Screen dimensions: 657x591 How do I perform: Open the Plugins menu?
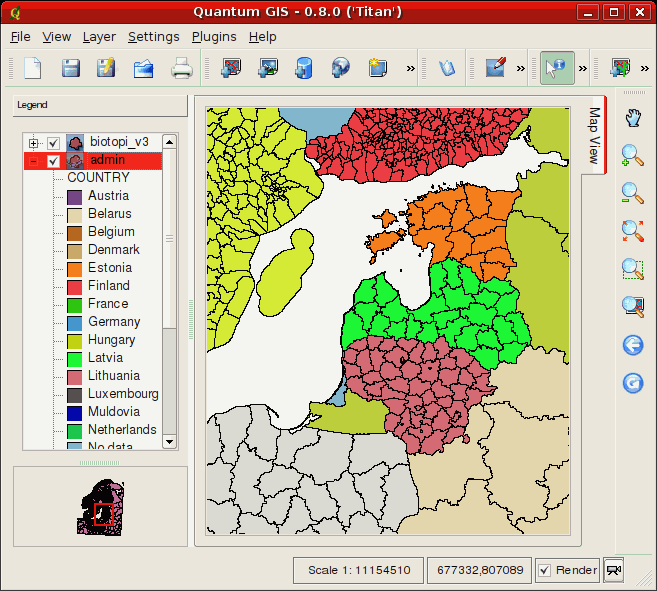coord(214,37)
